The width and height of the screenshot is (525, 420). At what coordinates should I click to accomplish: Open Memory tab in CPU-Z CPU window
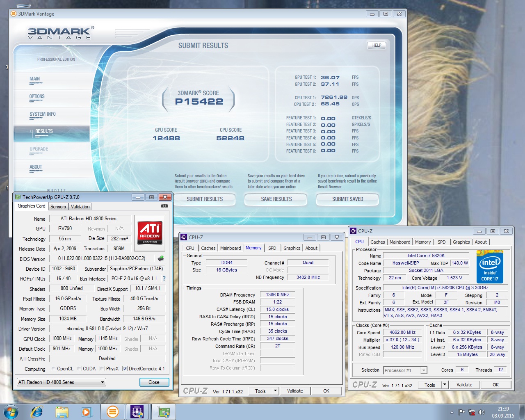[423, 242]
